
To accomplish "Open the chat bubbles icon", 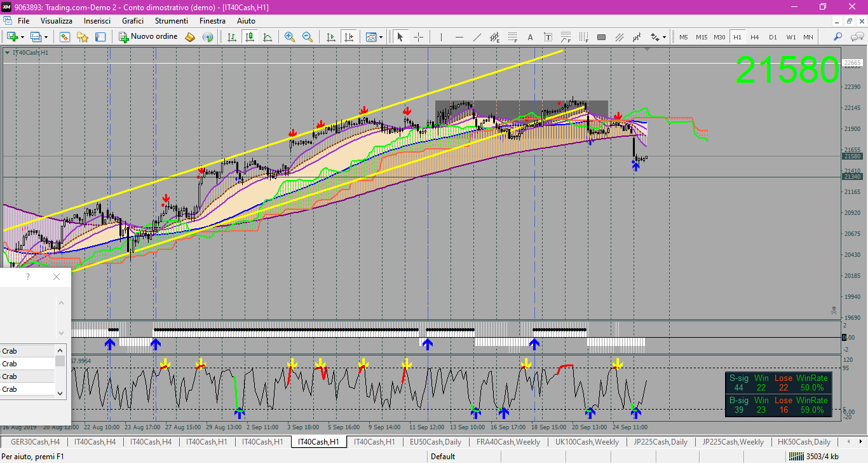I will [856, 37].
